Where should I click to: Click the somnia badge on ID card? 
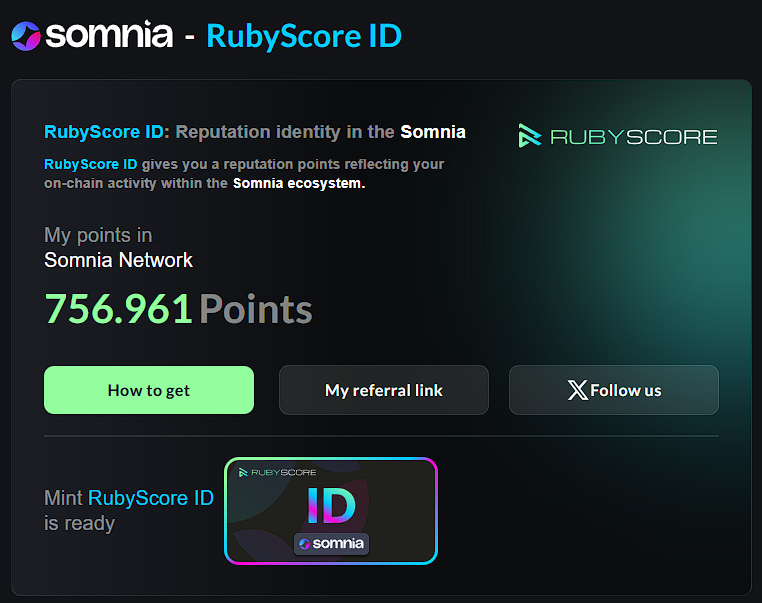331,543
